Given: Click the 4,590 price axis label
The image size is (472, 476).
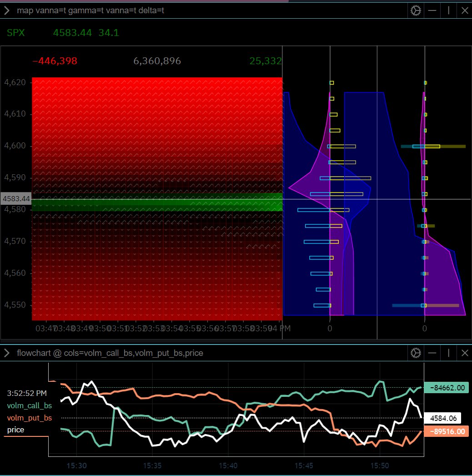Looking at the screenshot, I should [x=15, y=177].
